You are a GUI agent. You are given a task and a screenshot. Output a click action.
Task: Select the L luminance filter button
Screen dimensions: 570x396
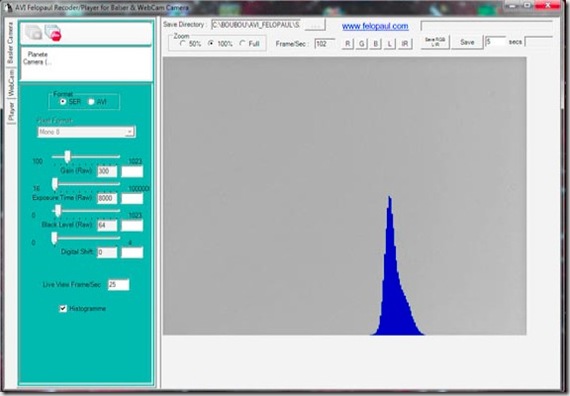click(x=390, y=44)
